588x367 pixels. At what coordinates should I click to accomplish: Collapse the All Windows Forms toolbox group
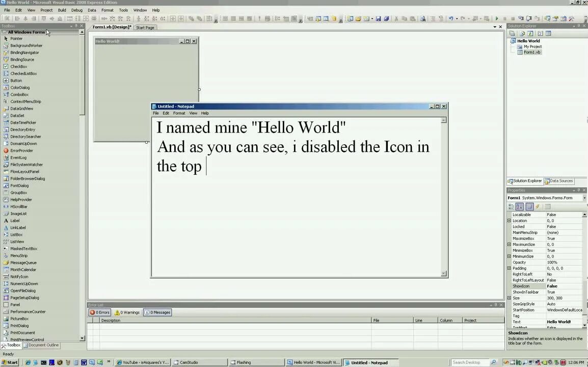pos(4,32)
